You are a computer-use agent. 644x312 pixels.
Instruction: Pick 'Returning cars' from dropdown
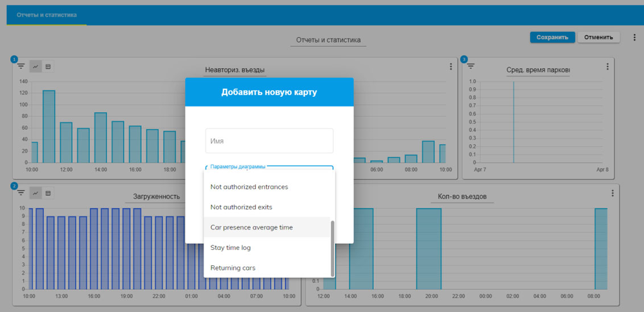[x=233, y=268]
